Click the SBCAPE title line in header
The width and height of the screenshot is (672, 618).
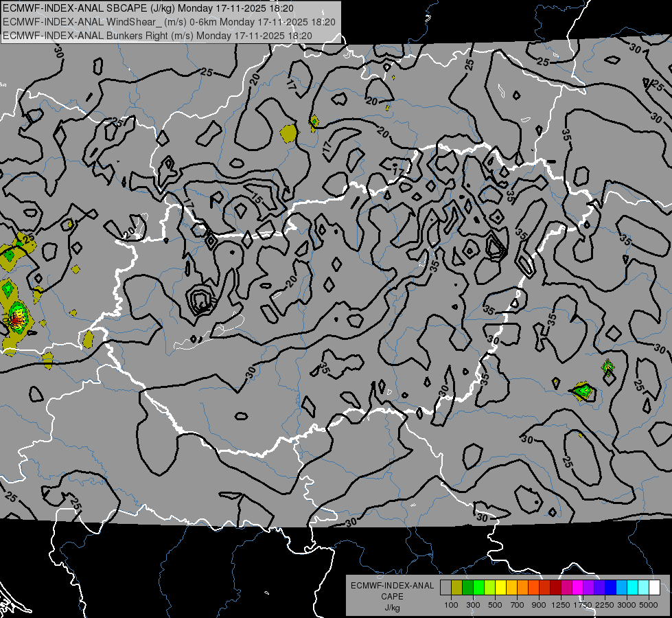point(148,8)
